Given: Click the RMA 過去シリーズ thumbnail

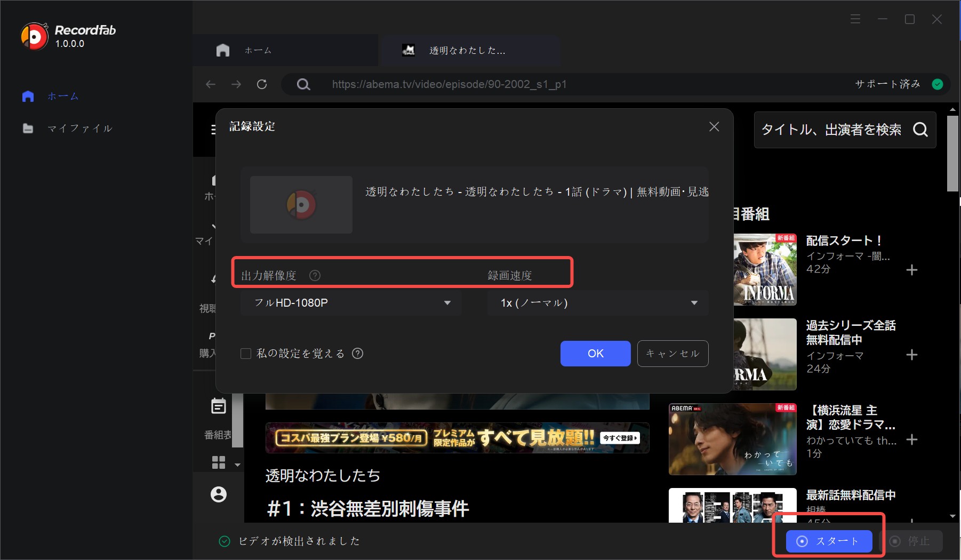Looking at the screenshot, I should [x=765, y=354].
